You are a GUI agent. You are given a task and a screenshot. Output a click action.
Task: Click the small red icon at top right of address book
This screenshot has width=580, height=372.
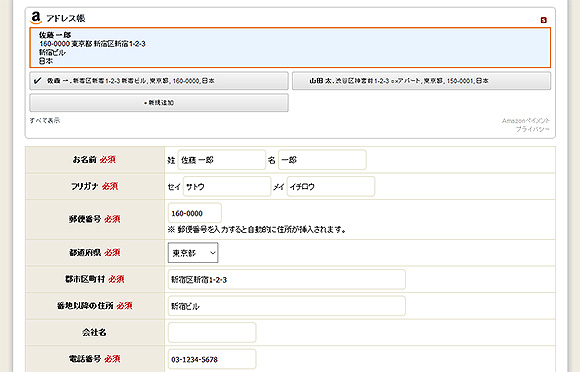click(543, 20)
